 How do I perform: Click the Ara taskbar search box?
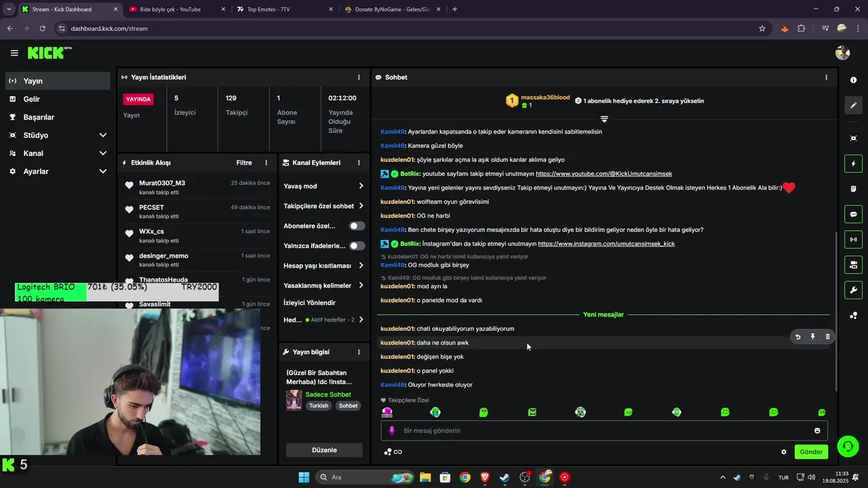pyautogui.click(x=366, y=477)
